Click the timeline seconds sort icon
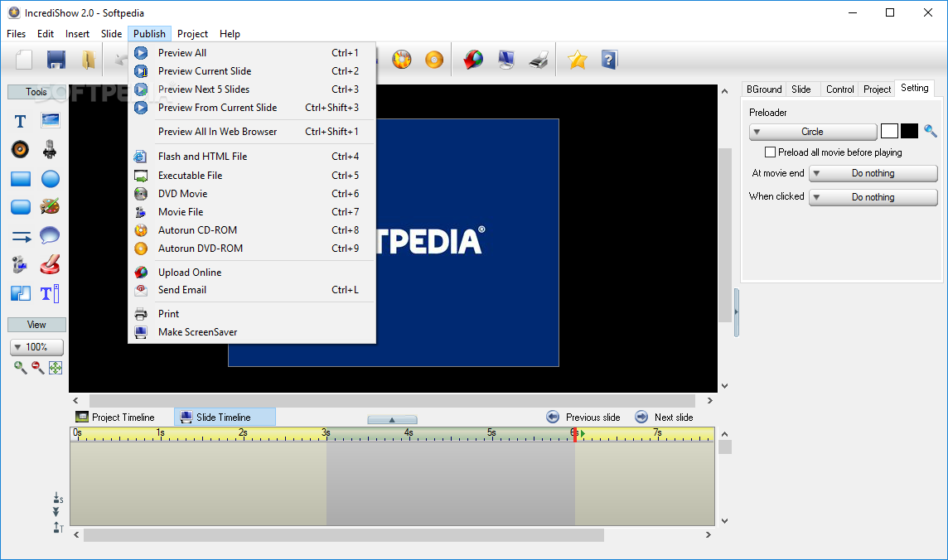This screenshot has width=948, height=560. pyautogui.click(x=58, y=498)
